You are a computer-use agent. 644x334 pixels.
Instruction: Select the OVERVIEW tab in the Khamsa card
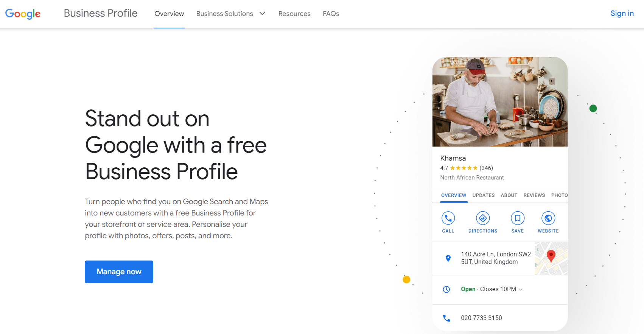coord(454,195)
